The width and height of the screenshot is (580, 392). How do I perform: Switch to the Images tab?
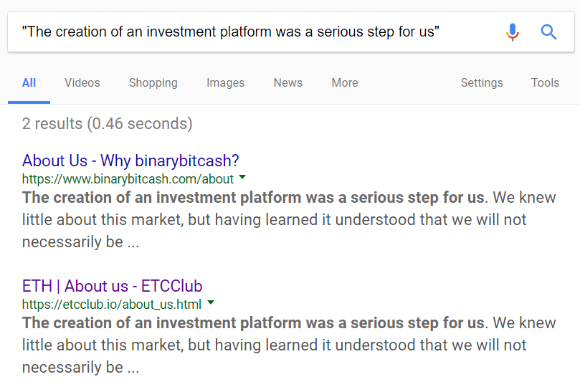tap(225, 82)
